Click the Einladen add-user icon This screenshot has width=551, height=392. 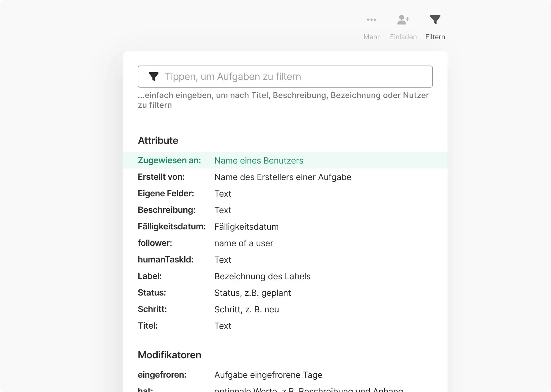coord(403,20)
